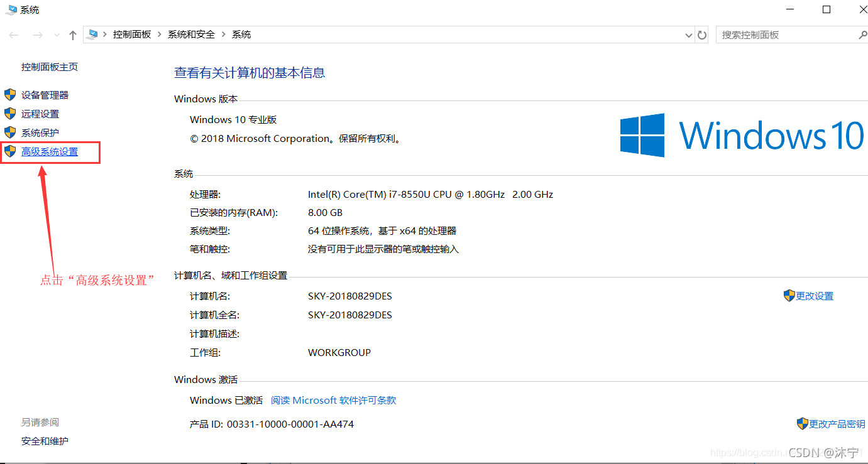Click shield icon beside 更改设置
Image resolution: width=868 pixels, height=464 pixels.
(789, 296)
